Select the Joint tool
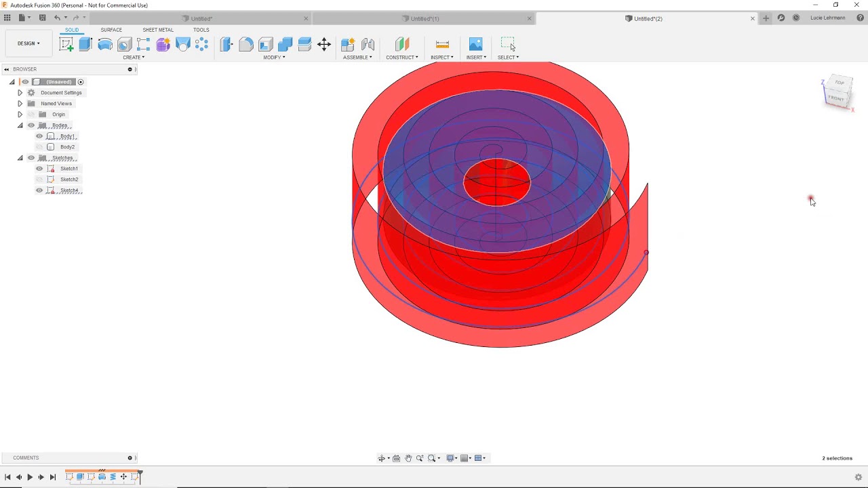 coord(368,45)
